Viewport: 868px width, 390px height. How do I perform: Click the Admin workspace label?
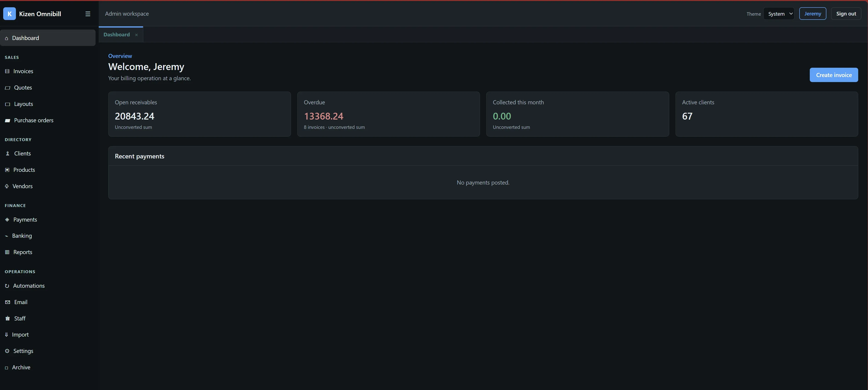point(127,14)
